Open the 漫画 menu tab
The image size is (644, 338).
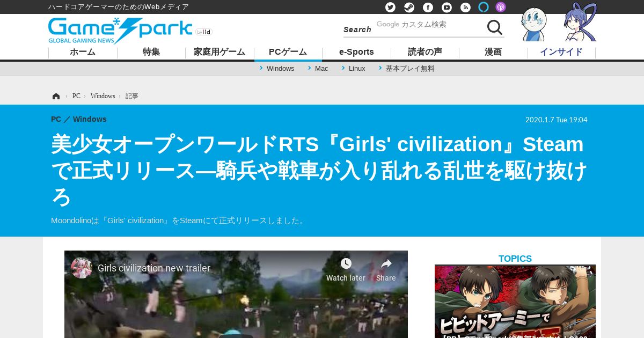(493, 52)
